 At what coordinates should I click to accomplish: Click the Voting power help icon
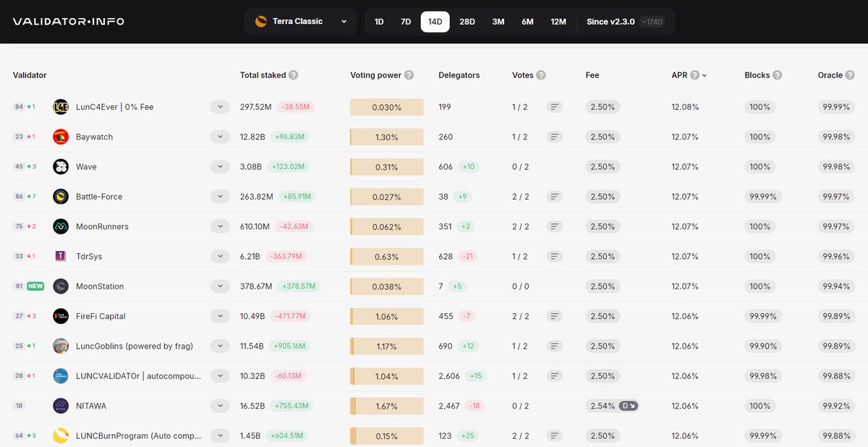tap(409, 75)
